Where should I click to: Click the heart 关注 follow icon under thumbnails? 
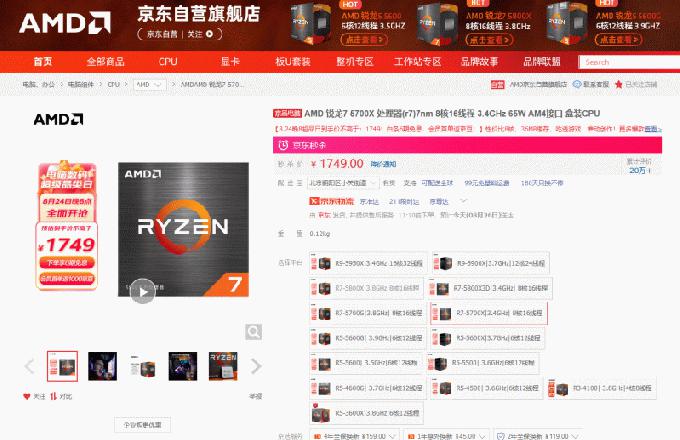26,396
